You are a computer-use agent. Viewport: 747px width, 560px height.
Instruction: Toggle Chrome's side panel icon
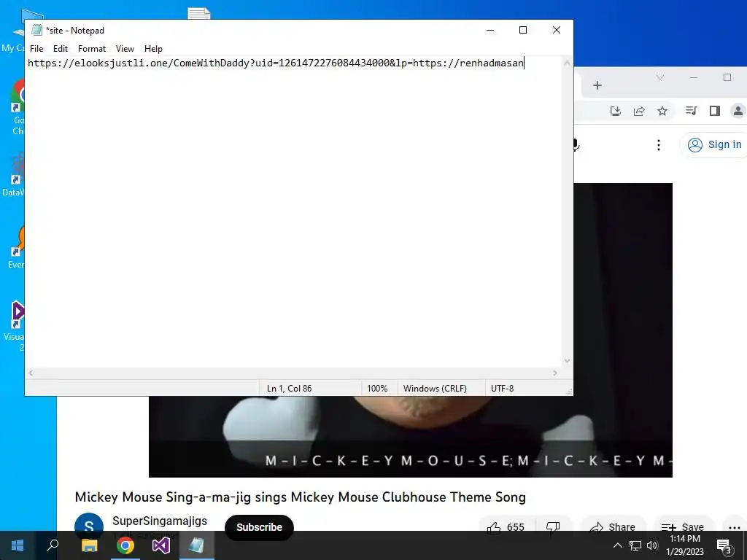[715, 111]
